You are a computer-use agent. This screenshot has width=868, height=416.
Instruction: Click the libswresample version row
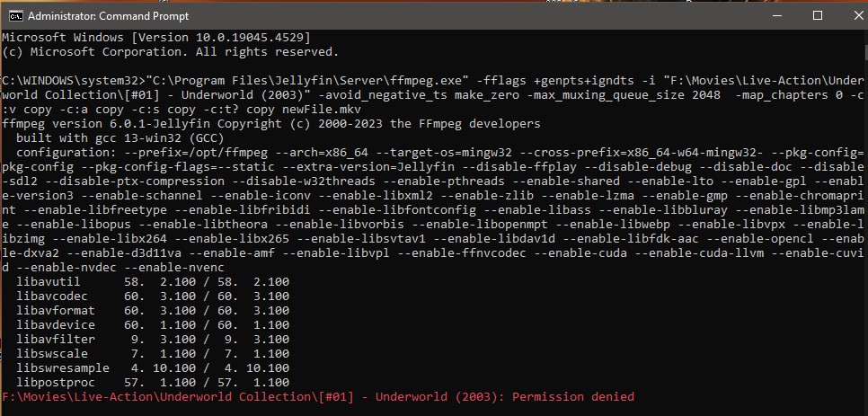[x=153, y=367]
